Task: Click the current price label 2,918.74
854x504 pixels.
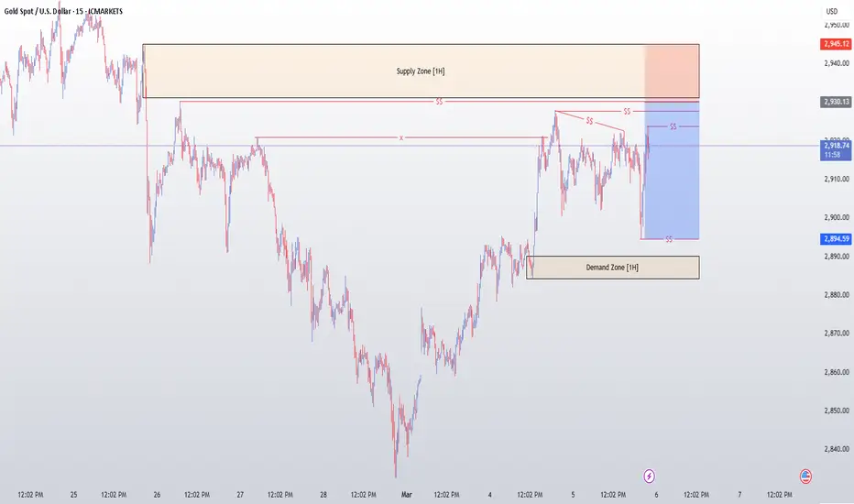Action: tap(836, 150)
